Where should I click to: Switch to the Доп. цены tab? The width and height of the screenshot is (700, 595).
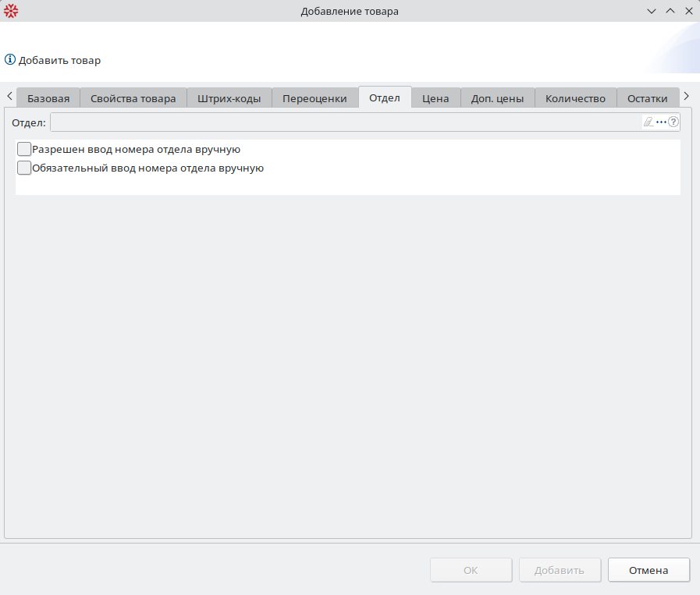click(x=497, y=98)
